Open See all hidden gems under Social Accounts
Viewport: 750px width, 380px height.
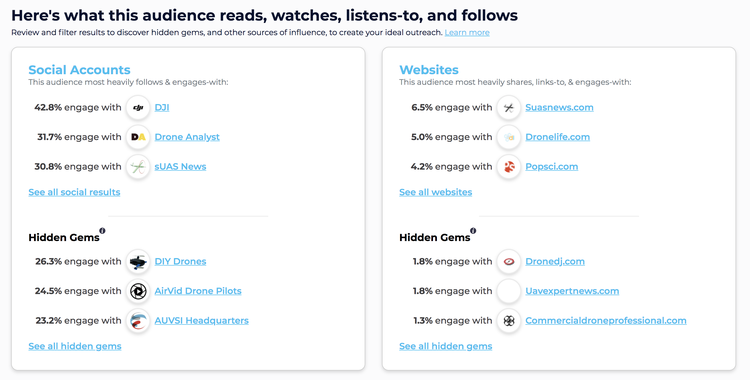(x=75, y=346)
